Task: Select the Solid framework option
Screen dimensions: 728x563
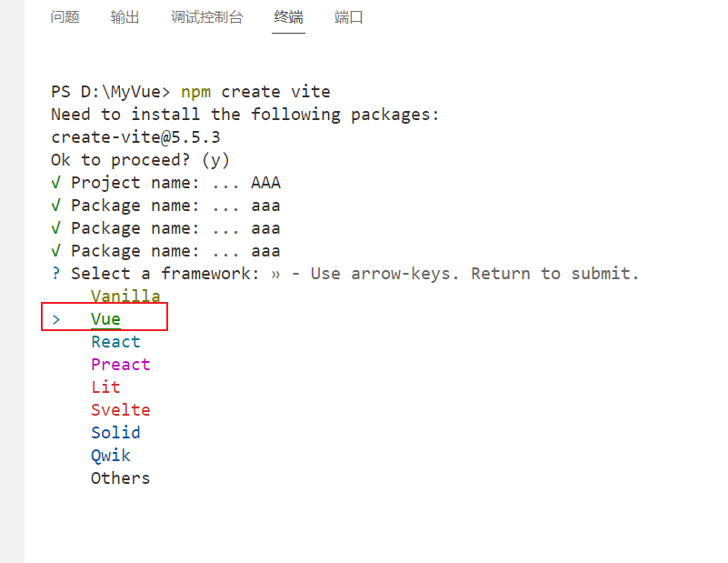Action: coord(115,432)
